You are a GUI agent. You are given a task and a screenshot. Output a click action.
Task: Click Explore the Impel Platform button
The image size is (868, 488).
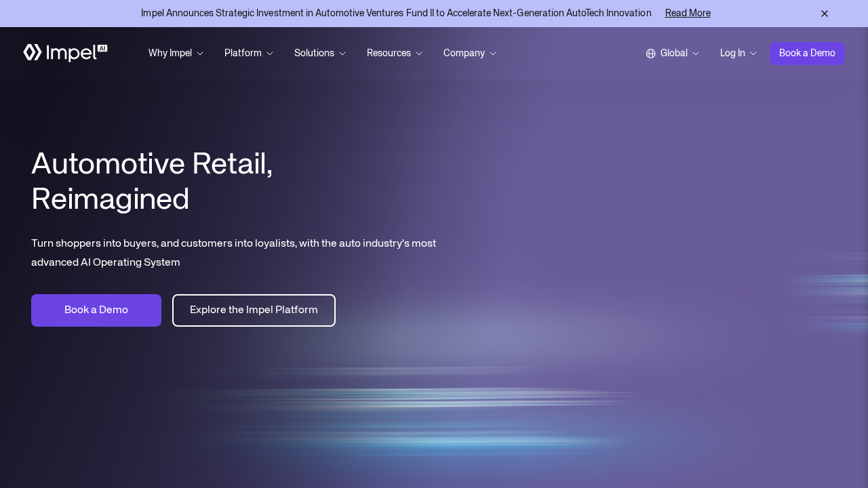[254, 310]
